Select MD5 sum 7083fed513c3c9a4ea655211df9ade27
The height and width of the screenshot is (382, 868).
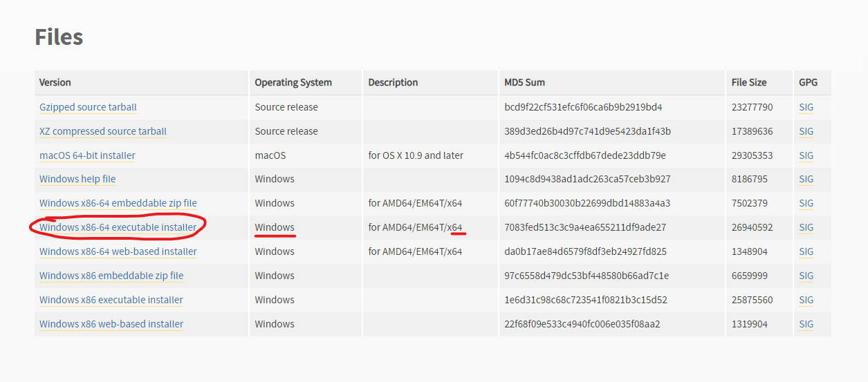pos(586,227)
